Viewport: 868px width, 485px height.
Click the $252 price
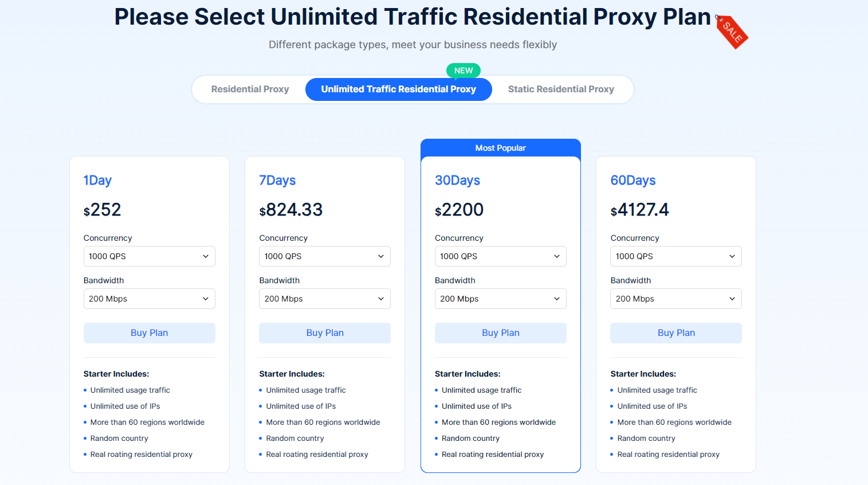click(x=103, y=210)
